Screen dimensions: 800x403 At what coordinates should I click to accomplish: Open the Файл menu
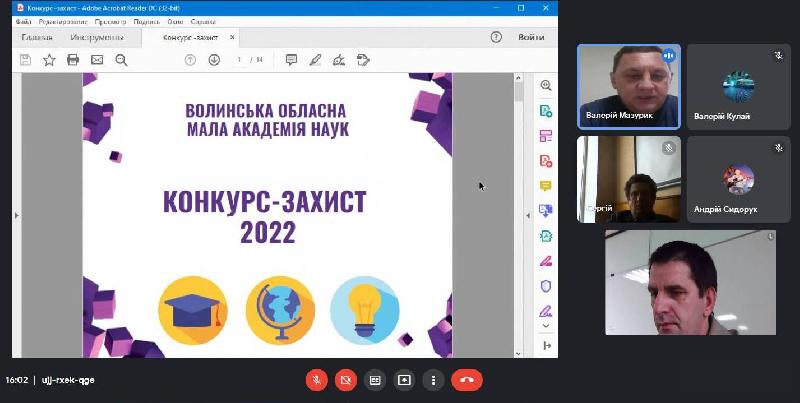23,21
